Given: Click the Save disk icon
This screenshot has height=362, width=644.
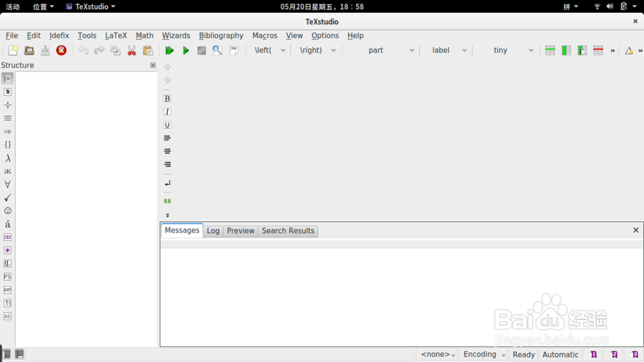Looking at the screenshot, I should tap(45, 50).
